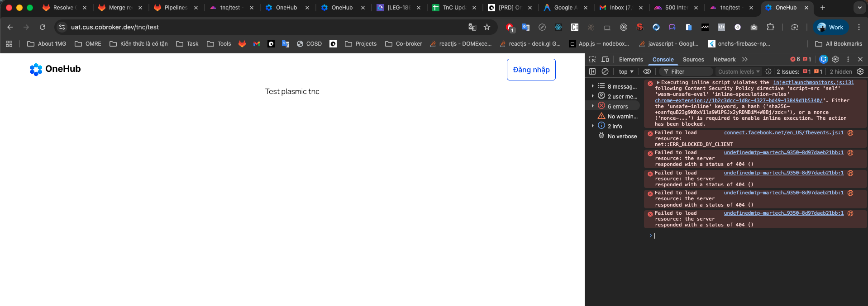Open console settings gear beside 2 hidden
The image size is (868, 306).
860,71
